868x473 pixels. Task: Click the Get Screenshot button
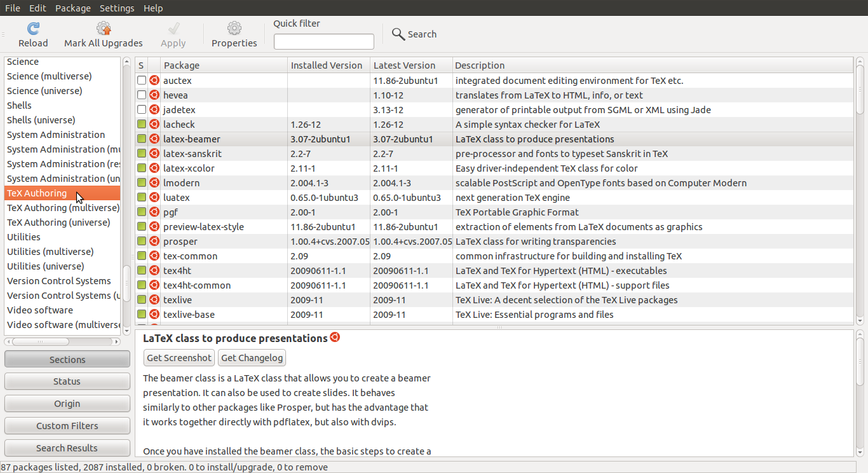tap(179, 357)
